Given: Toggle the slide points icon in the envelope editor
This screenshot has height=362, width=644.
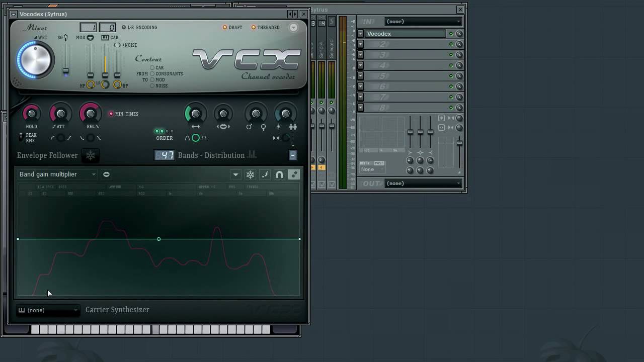Looking at the screenshot, I should [x=294, y=174].
